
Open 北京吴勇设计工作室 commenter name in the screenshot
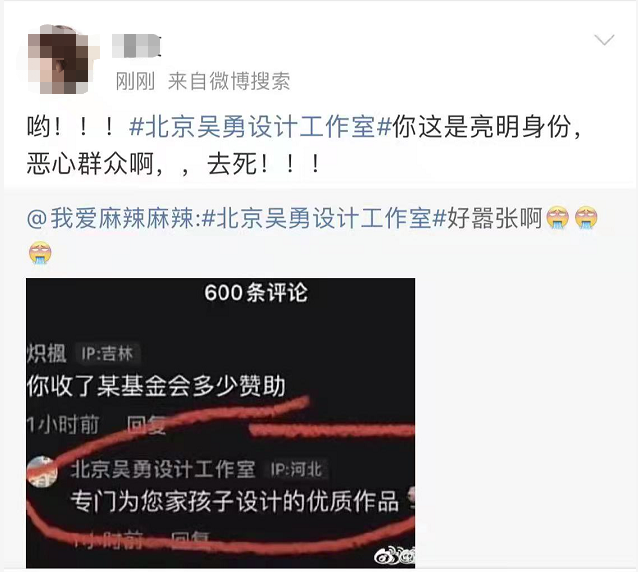(x=163, y=469)
